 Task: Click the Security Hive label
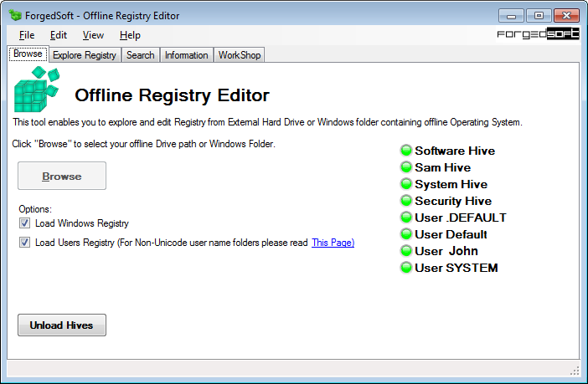pos(453,201)
